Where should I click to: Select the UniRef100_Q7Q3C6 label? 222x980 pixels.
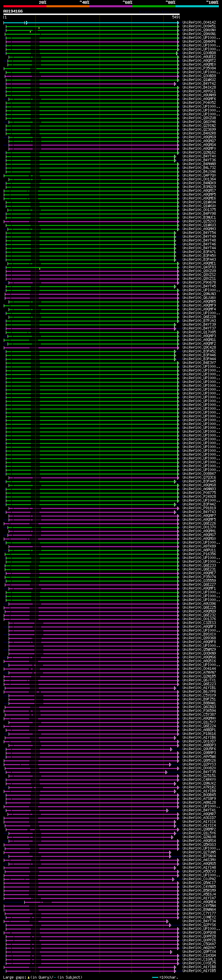click(x=199, y=477)
